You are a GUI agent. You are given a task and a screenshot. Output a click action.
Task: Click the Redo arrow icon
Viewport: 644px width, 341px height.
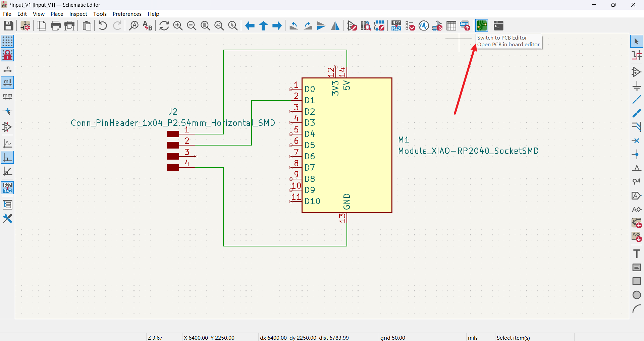click(117, 25)
